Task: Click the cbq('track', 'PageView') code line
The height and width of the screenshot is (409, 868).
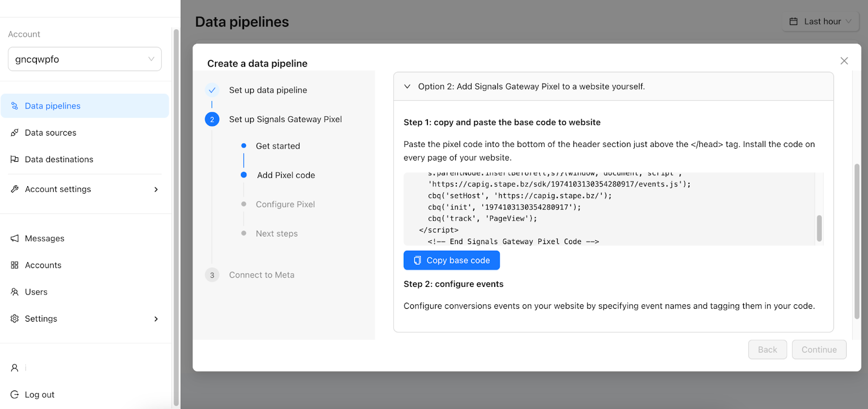Action: pyautogui.click(x=482, y=219)
